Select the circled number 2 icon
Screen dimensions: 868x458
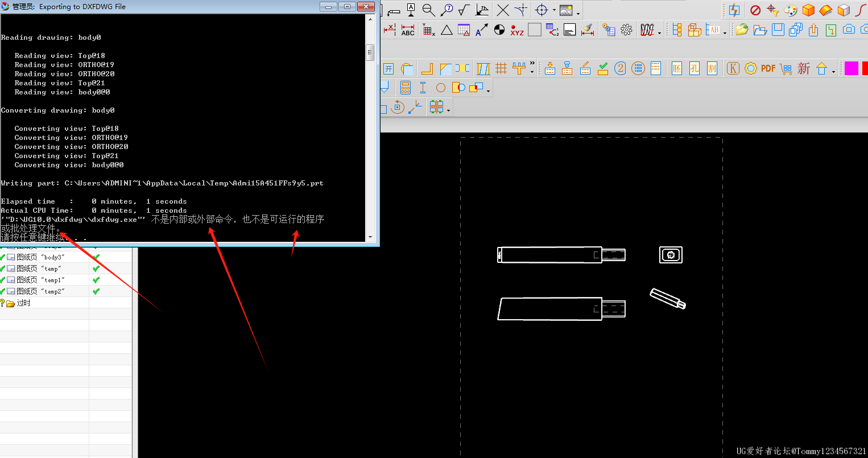pyautogui.click(x=621, y=69)
